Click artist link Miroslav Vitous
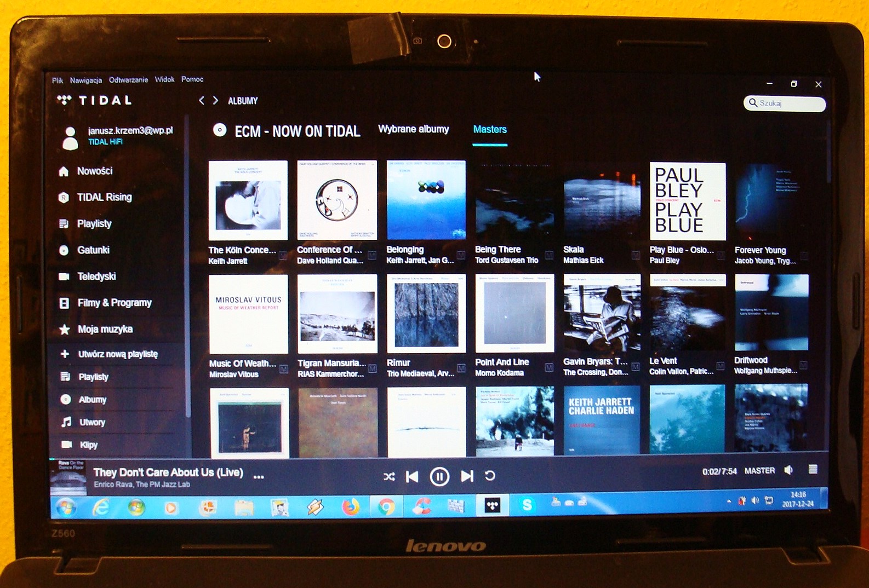869x588 pixels. coord(233,374)
